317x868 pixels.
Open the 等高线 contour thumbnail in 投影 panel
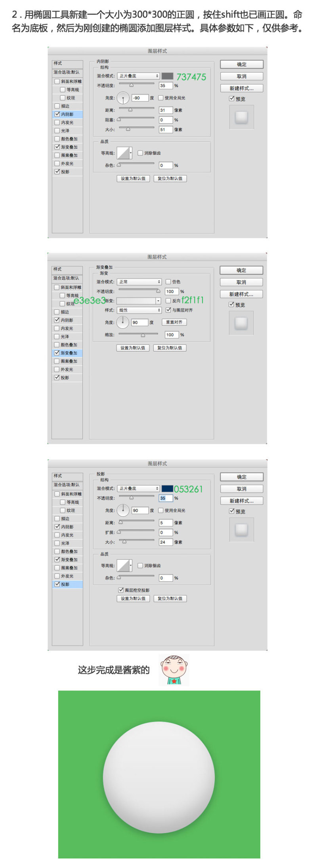(x=123, y=566)
